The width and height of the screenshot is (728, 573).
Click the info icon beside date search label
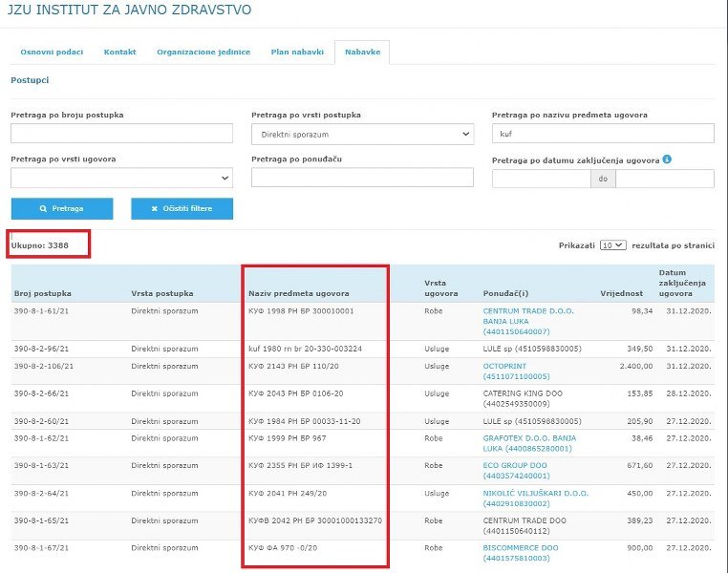[667, 159]
